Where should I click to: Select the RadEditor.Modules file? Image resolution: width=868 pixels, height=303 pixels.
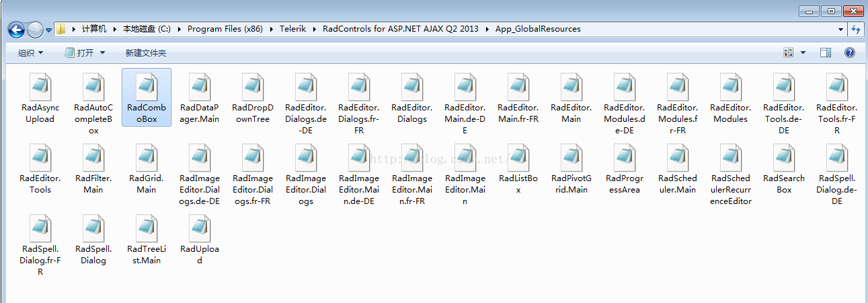point(731,98)
